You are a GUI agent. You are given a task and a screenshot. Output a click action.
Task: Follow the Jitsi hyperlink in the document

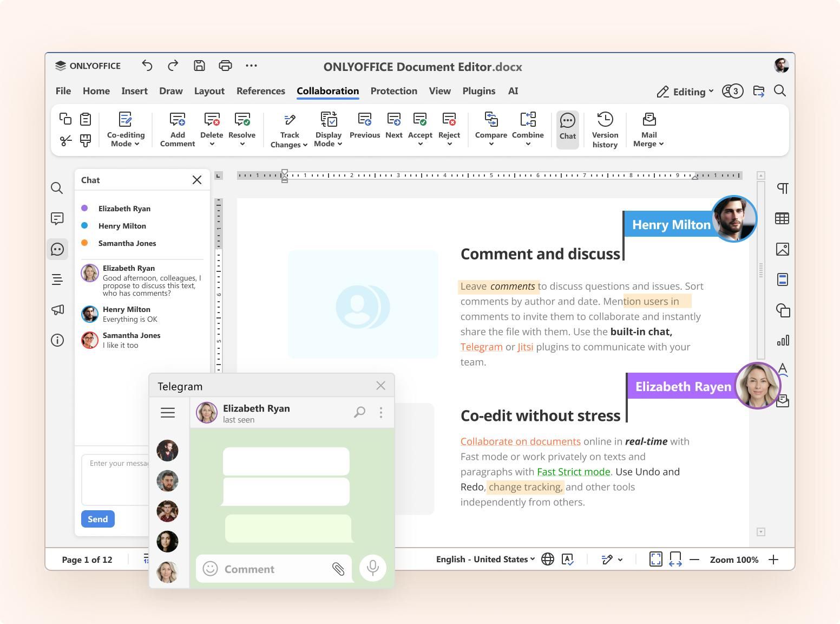pos(525,347)
